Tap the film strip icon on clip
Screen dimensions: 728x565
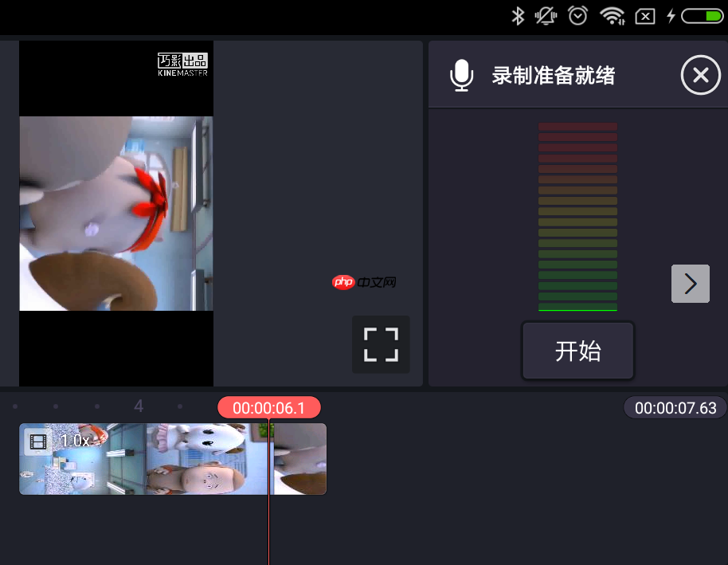38,441
